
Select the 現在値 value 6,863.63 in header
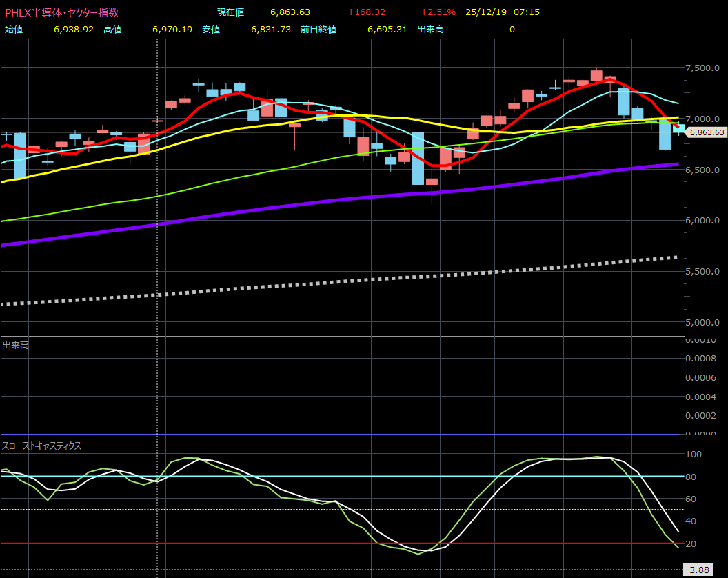pos(290,12)
